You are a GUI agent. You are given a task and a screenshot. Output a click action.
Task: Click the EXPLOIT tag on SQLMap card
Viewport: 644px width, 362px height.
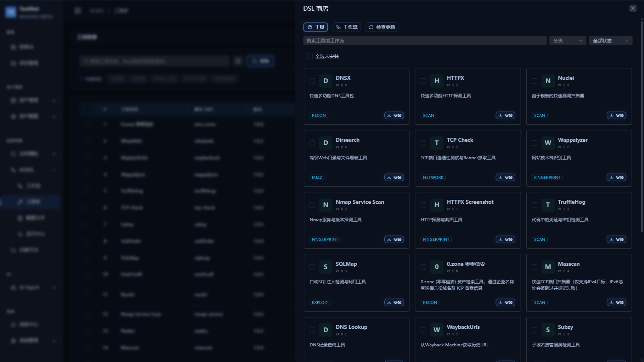[x=320, y=302]
